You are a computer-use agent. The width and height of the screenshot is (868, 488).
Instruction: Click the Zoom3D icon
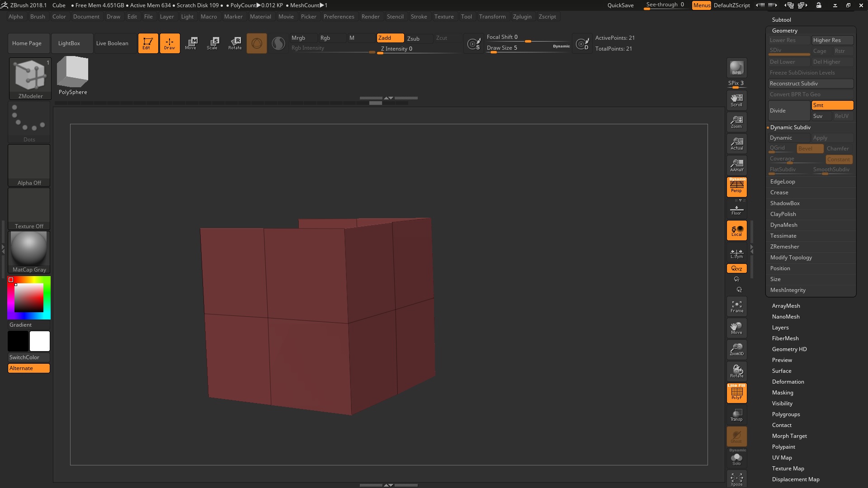click(x=737, y=350)
